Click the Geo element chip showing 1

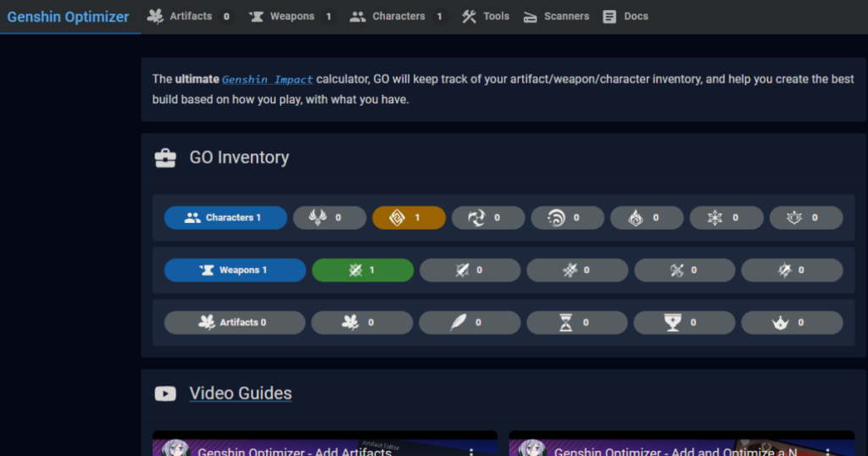click(408, 218)
